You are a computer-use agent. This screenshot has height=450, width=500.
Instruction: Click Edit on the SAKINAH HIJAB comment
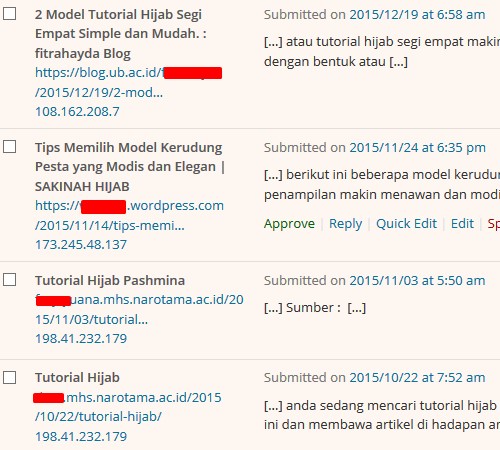462,223
